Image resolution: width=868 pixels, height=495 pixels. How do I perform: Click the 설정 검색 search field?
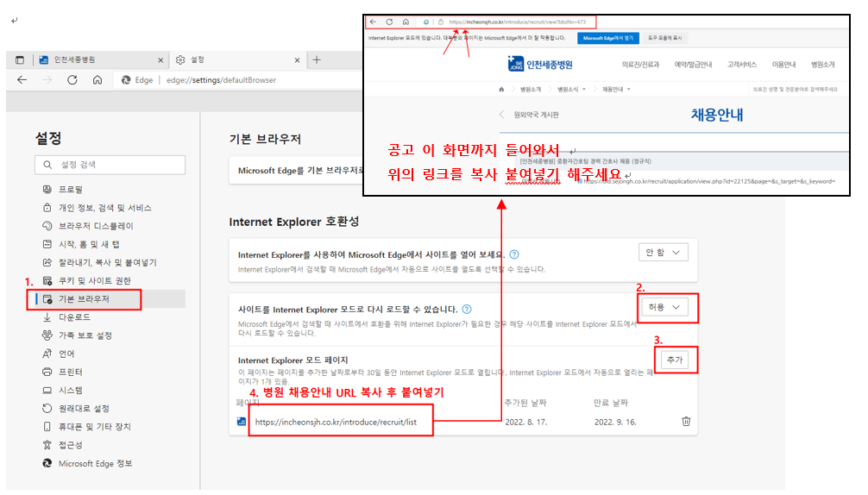tap(110, 165)
